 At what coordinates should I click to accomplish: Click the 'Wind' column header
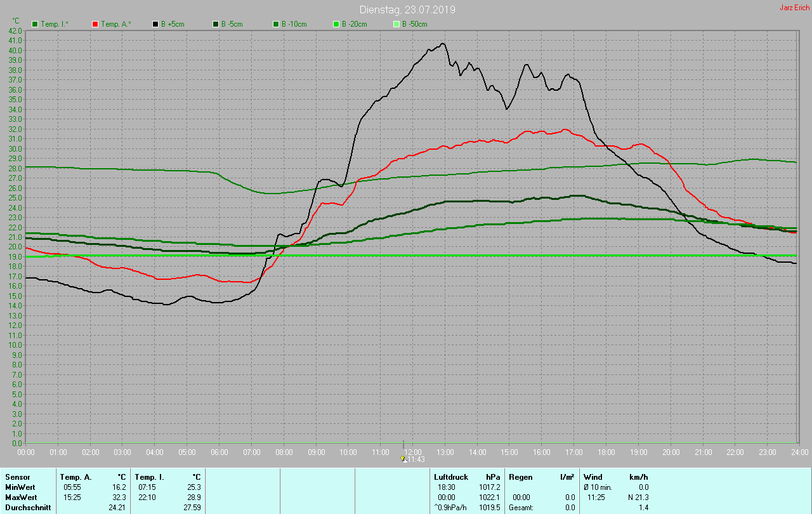click(x=593, y=477)
